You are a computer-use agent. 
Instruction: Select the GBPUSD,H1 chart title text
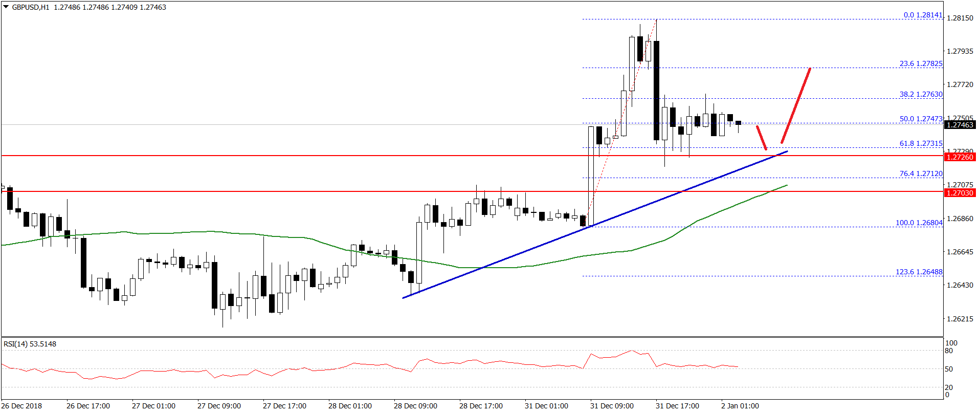tap(30, 7)
